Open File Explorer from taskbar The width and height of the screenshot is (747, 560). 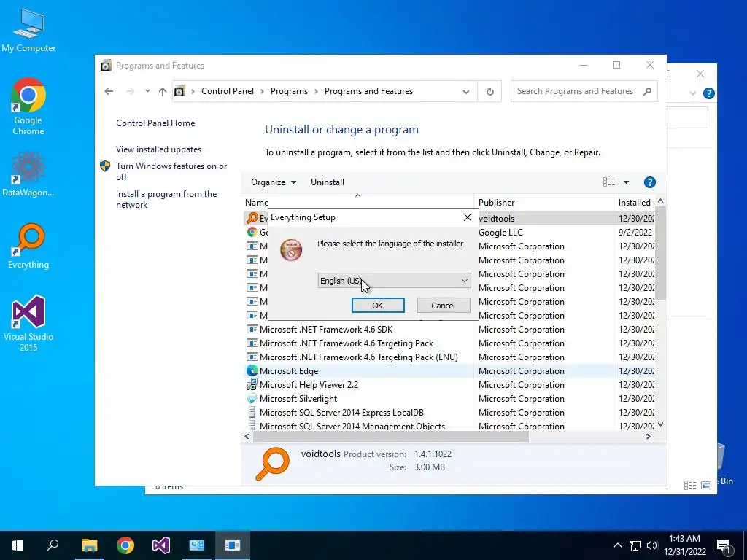pyautogui.click(x=89, y=545)
